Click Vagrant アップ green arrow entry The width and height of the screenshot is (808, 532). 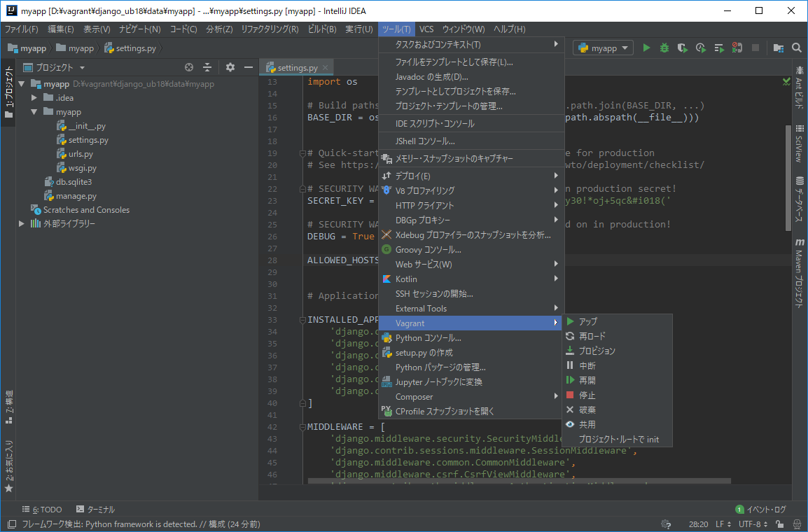617,321
